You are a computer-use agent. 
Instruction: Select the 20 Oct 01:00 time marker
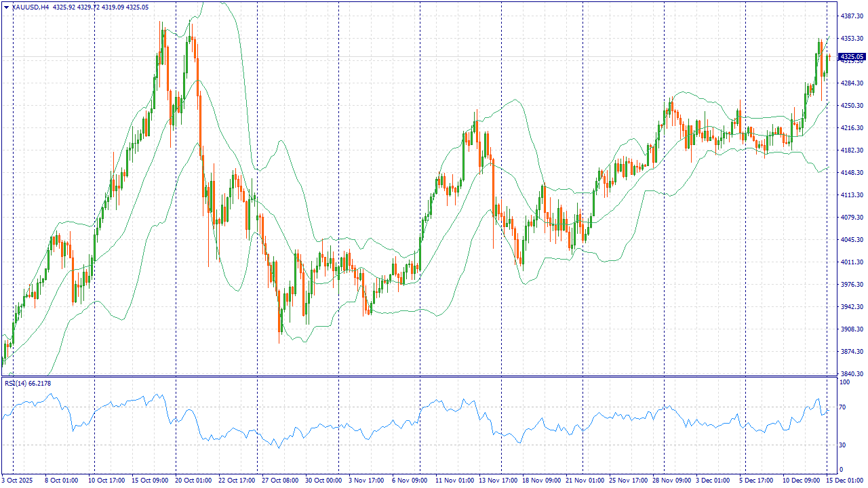(194, 481)
